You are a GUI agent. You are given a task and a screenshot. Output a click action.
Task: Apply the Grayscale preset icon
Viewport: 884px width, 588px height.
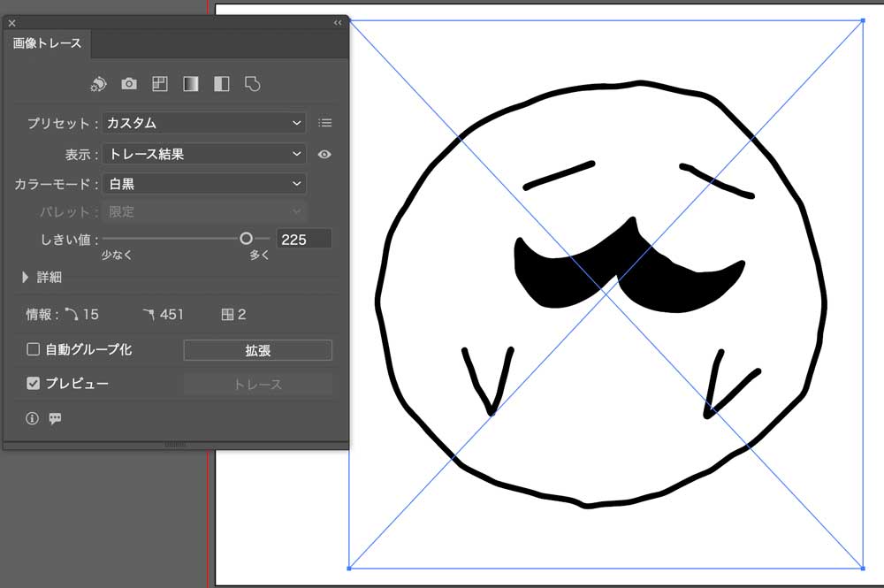tap(190, 84)
